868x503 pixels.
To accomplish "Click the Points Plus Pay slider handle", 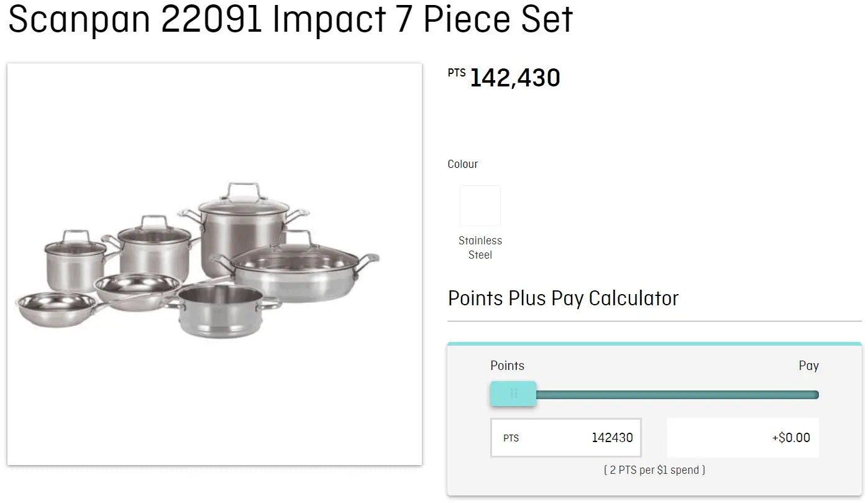I will [x=513, y=394].
